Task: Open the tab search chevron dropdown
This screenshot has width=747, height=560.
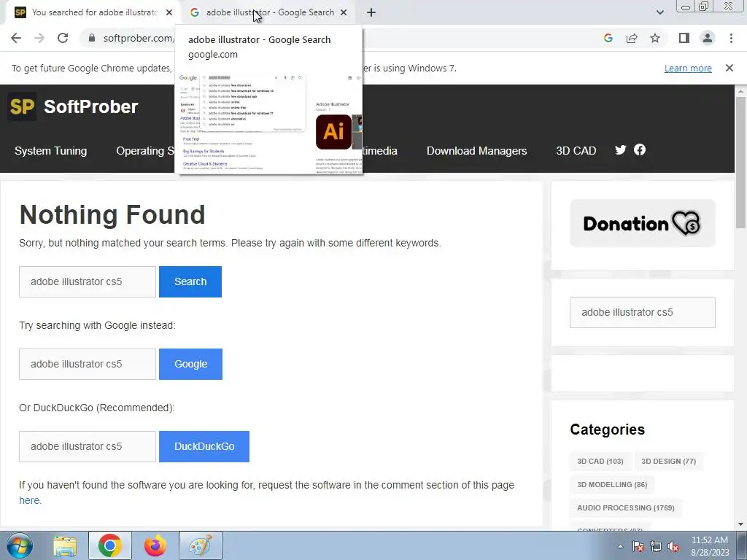Action: coord(659,12)
